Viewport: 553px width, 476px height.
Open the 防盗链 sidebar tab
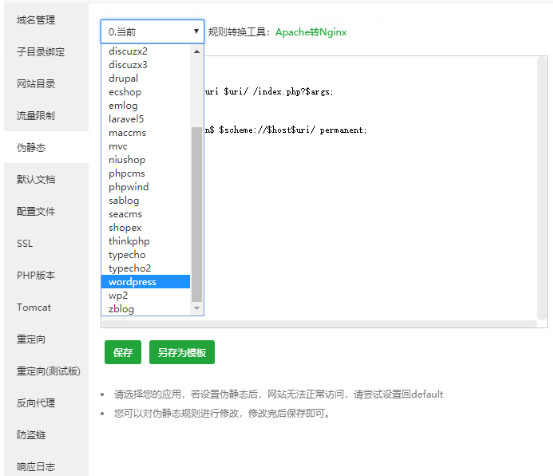(46, 435)
